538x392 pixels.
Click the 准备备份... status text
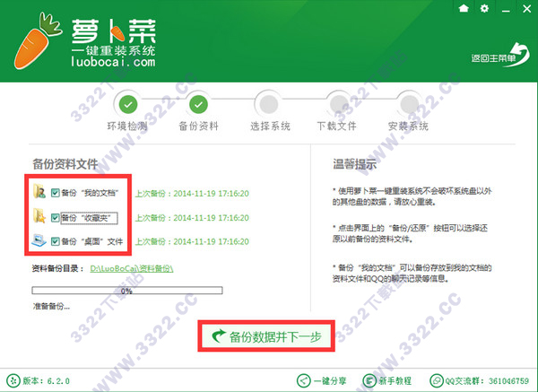click(51, 306)
